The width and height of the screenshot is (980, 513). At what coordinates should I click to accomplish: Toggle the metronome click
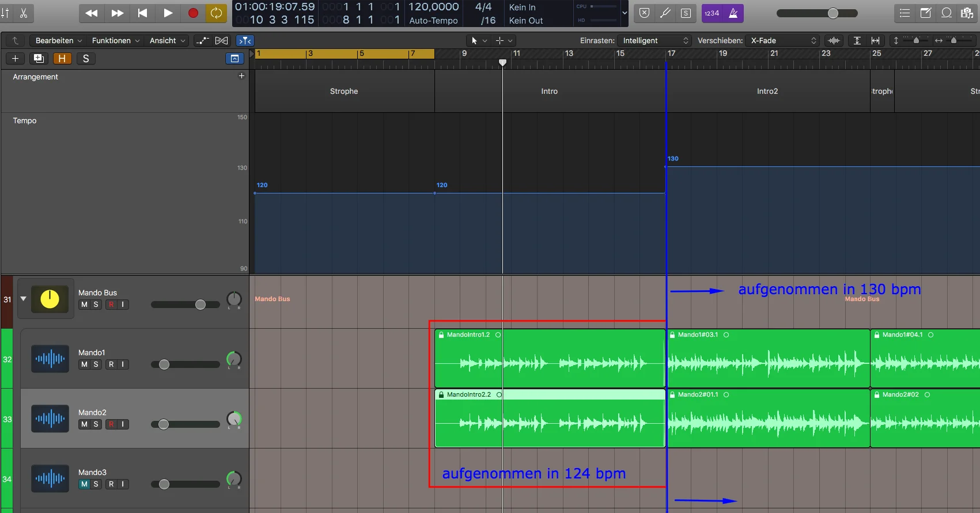tap(733, 13)
